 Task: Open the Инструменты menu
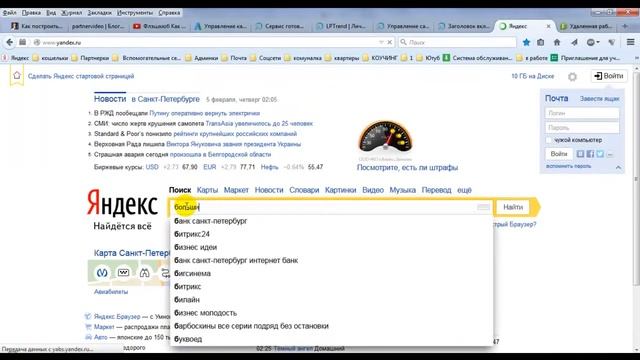point(135,13)
